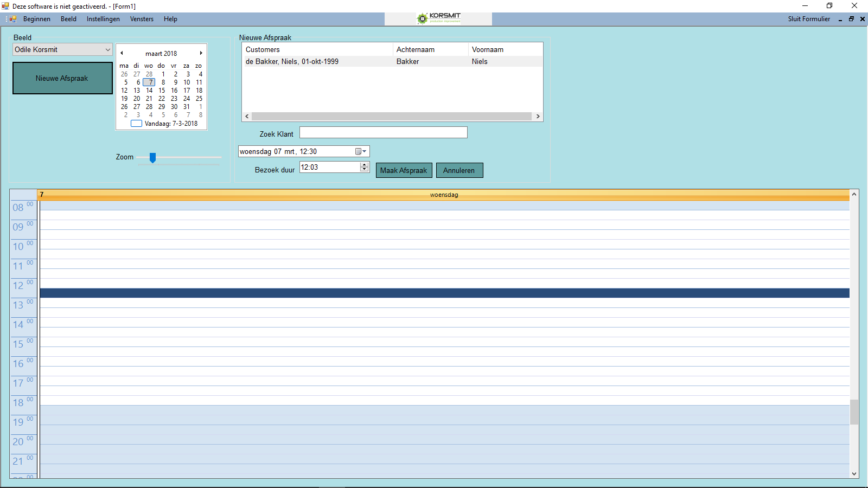Go to next month in calendar
The width and height of the screenshot is (868, 488).
click(201, 53)
